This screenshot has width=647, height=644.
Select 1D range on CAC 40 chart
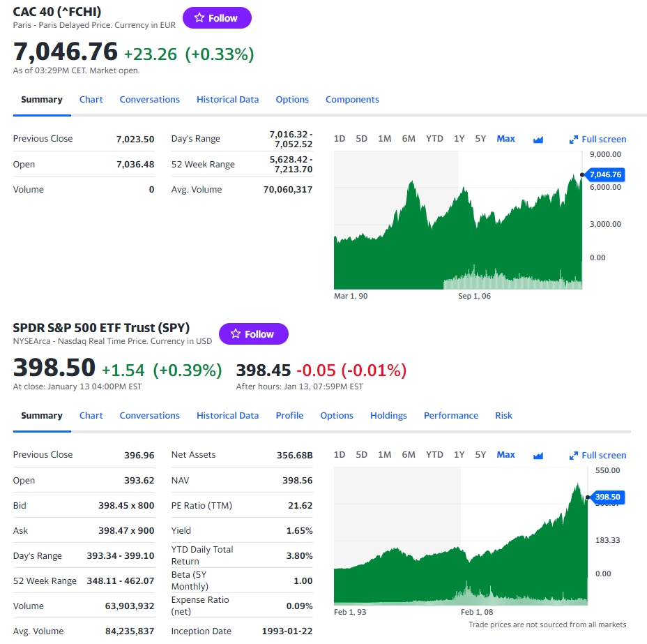pos(340,139)
